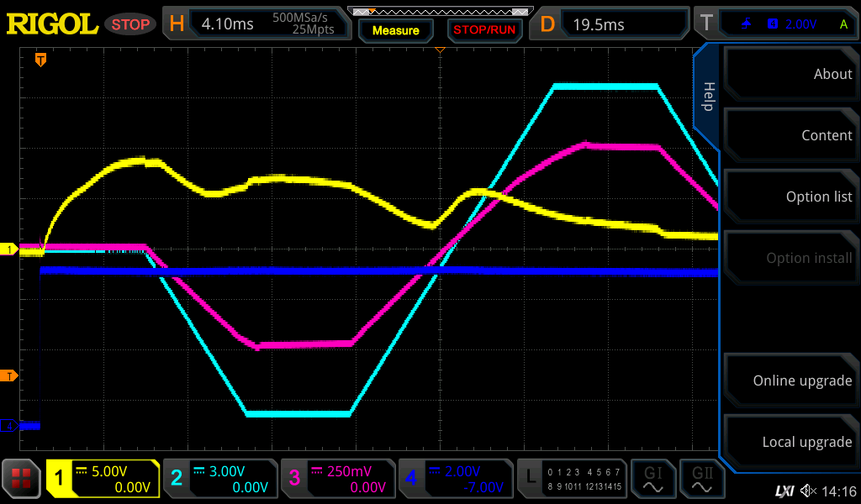The width and height of the screenshot is (861, 504).
Task: Toggle channel 3 with the magenta 250mV label
Action: click(337, 479)
